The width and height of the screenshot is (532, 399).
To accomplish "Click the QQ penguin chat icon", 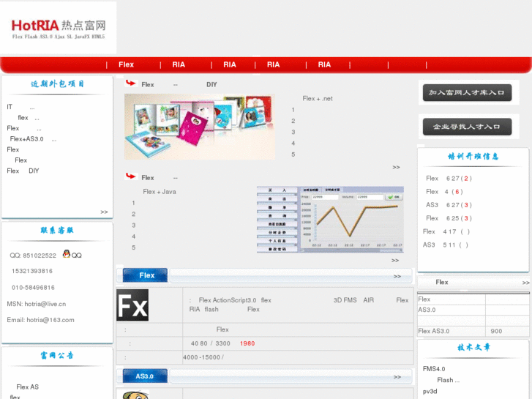I will pyautogui.click(x=67, y=253).
